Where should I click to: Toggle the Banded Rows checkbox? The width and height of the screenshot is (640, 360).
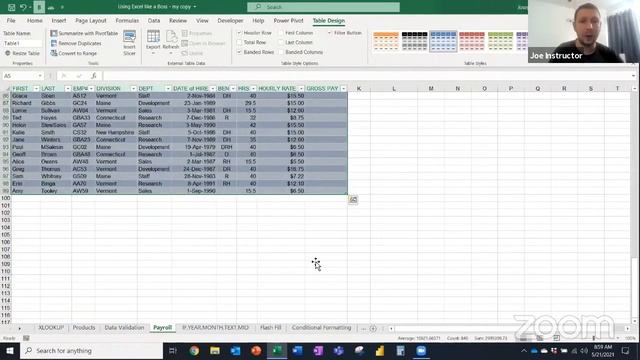[x=239, y=52]
